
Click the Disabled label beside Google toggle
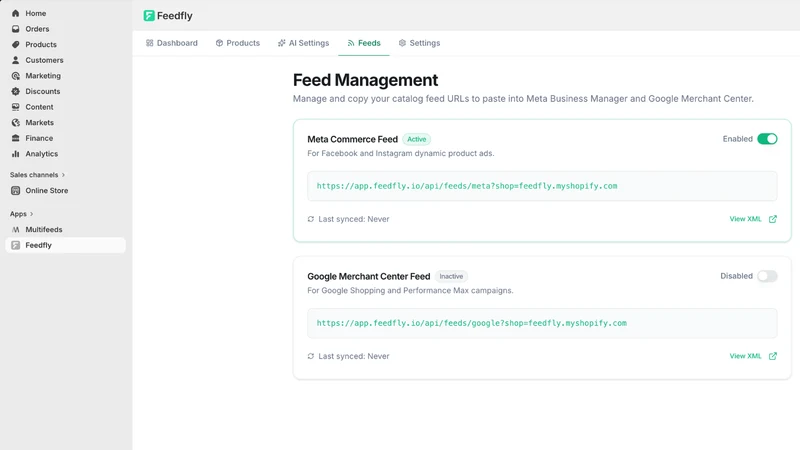click(736, 276)
